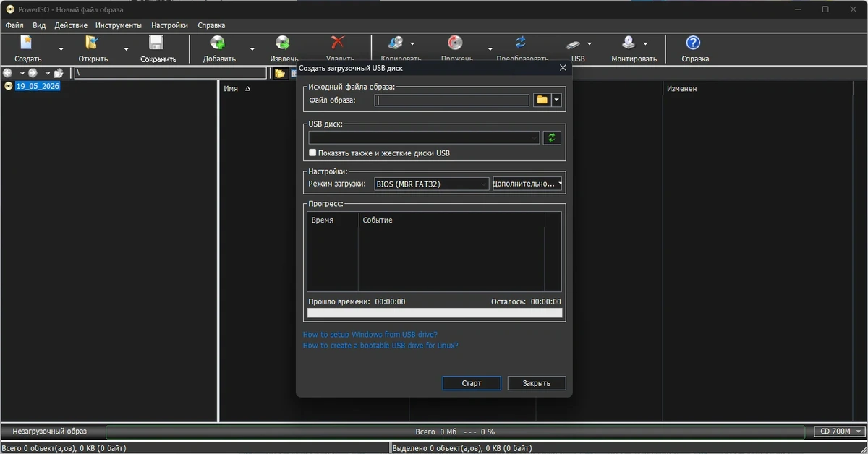Click the image capacity usage bar at bottom
This screenshot has height=454, width=868.
click(456, 432)
